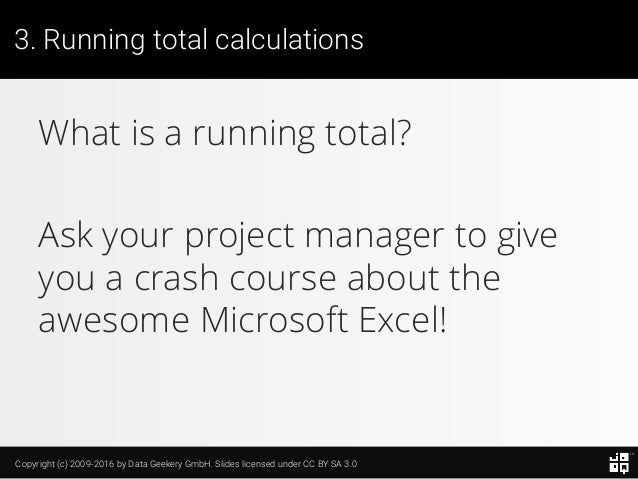Image resolution: width=638 pixels, height=479 pixels.
Task: Click the "CC BY SA 3.0" license text
Action: (330, 464)
